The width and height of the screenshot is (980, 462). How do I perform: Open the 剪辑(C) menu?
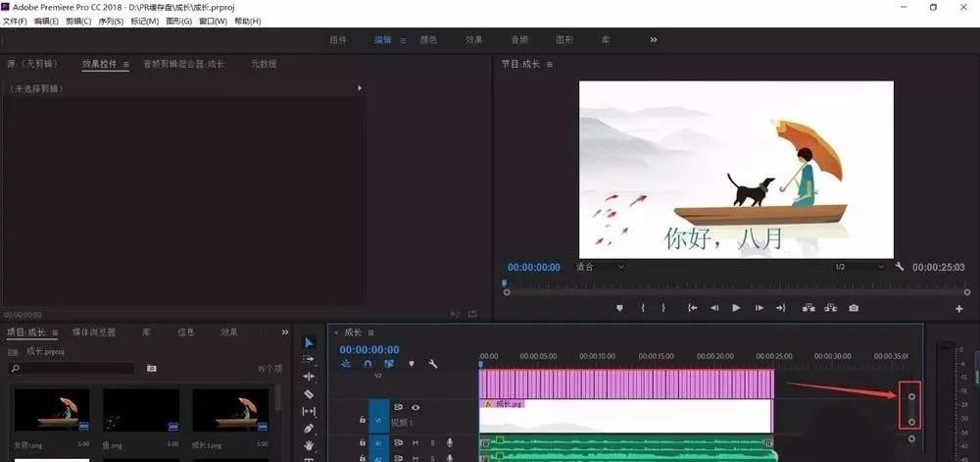pos(78,22)
